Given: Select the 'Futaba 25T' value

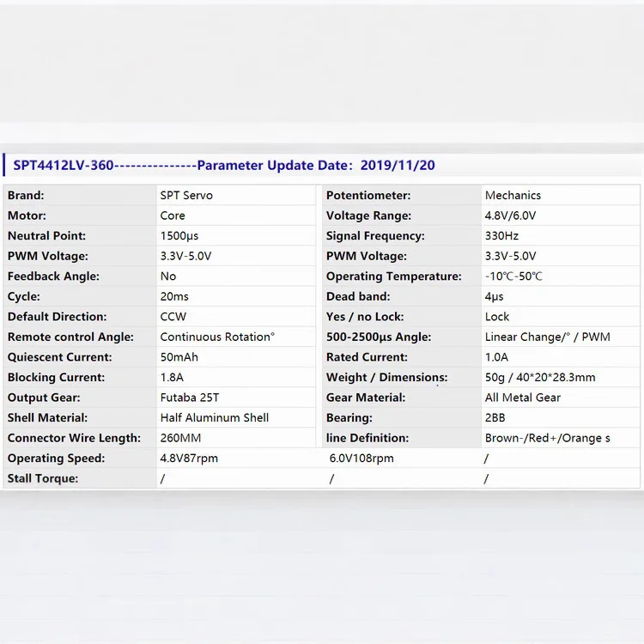Looking at the screenshot, I should coord(190,398).
